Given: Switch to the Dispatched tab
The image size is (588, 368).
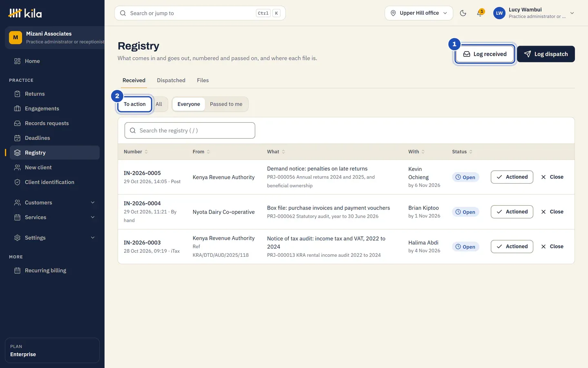Looking at the screenshot, I should 171,81.
